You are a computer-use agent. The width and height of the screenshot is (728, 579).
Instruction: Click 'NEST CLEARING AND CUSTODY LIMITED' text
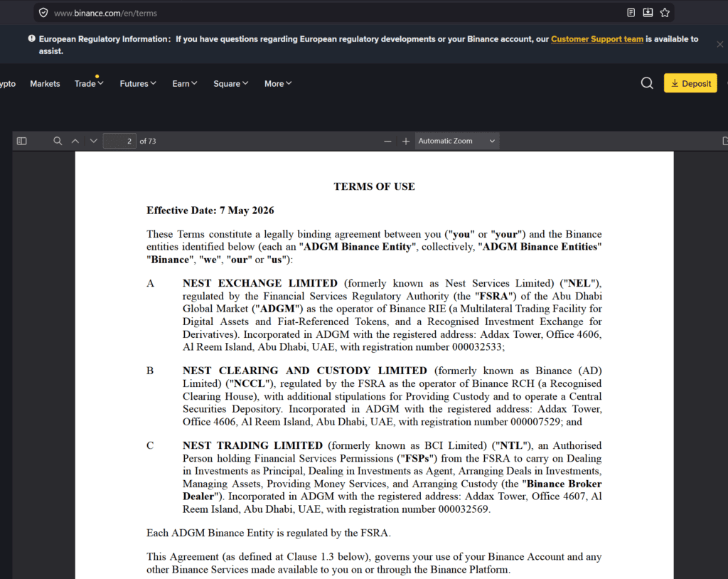coord(304,371)
